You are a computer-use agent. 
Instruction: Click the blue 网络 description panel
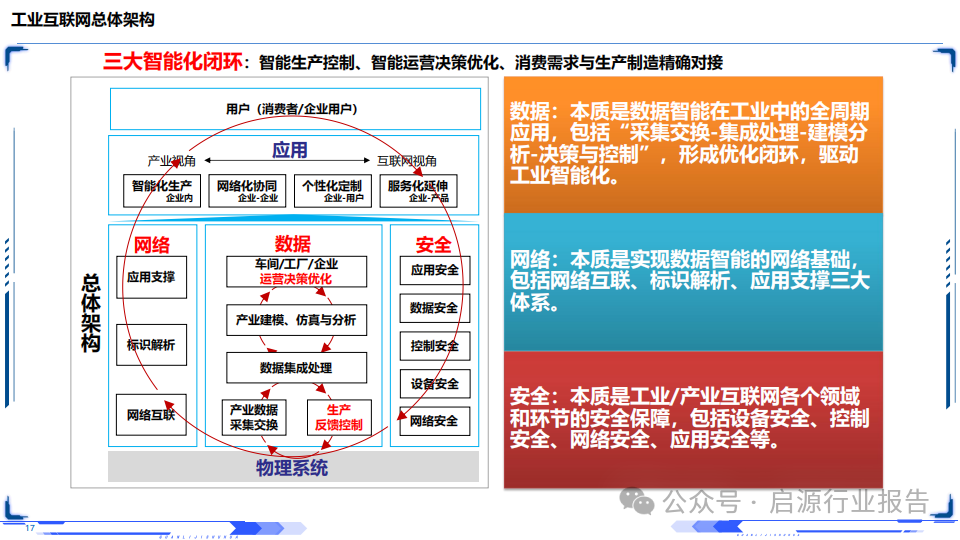point(693,282)
